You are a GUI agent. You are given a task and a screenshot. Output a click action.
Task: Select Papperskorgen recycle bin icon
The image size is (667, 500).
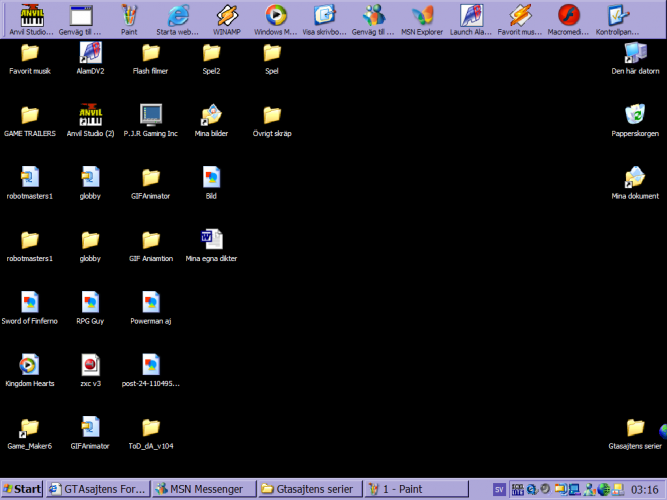click(x=635, y=117)
